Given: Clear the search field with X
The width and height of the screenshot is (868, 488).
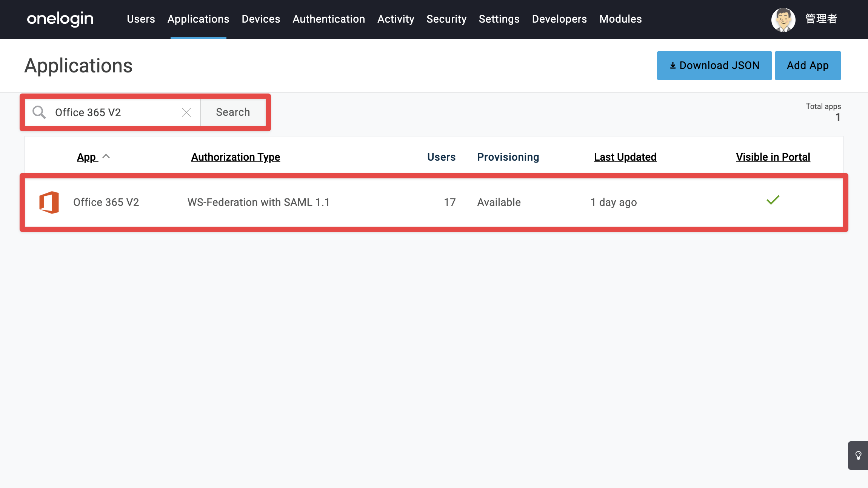Looking at the screenshot, I should click(186, 112).
